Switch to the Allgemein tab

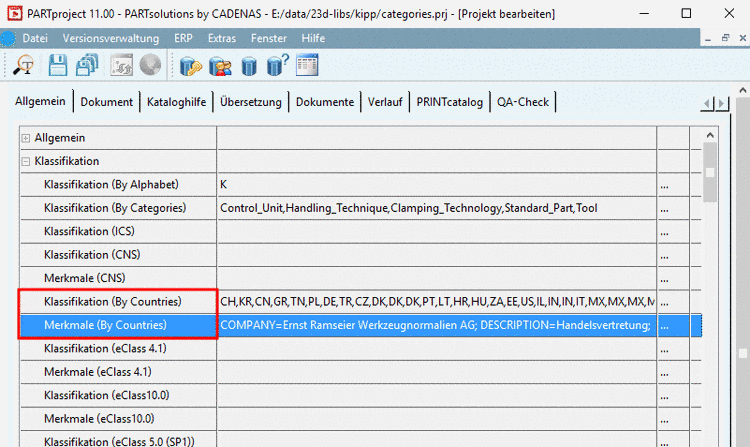40,101
